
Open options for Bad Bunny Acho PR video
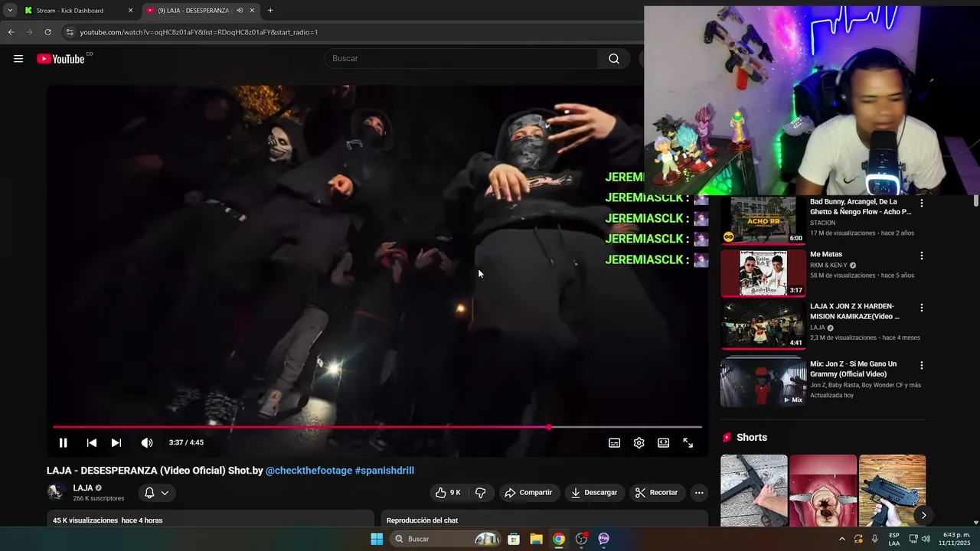click(x=922, y=204)
